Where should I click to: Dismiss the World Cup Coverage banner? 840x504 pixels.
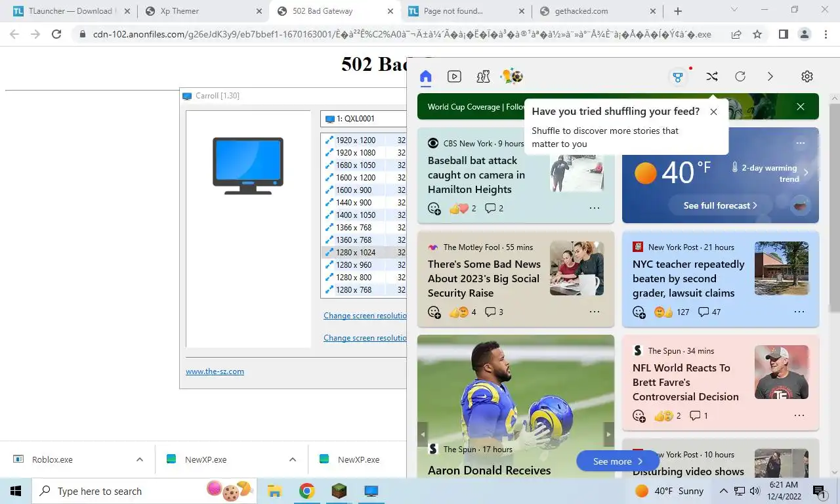coord(801,106)
